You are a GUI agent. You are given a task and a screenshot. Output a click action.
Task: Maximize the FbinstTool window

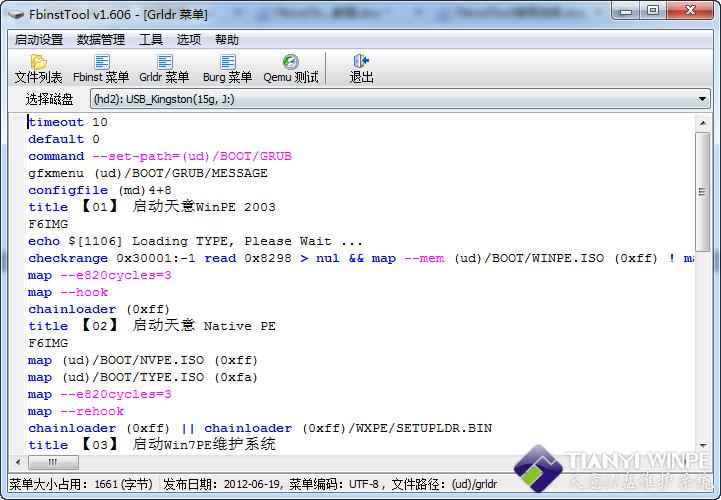click(653, 11)
